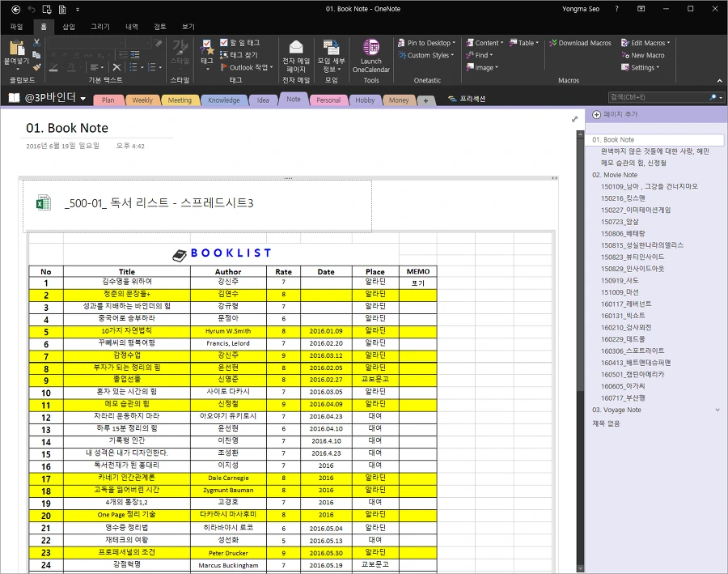The image size is (728, 574).
Task: Click the increase indent icon
Action: 134,55
